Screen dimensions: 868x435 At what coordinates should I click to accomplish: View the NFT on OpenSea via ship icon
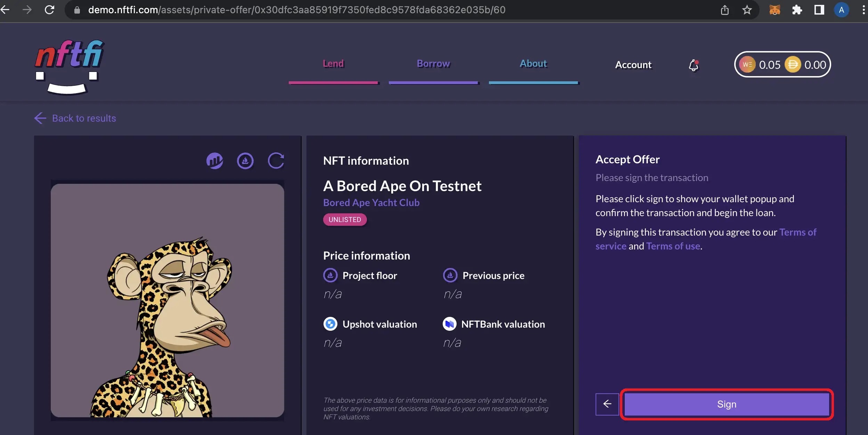(x=245, y=161)
